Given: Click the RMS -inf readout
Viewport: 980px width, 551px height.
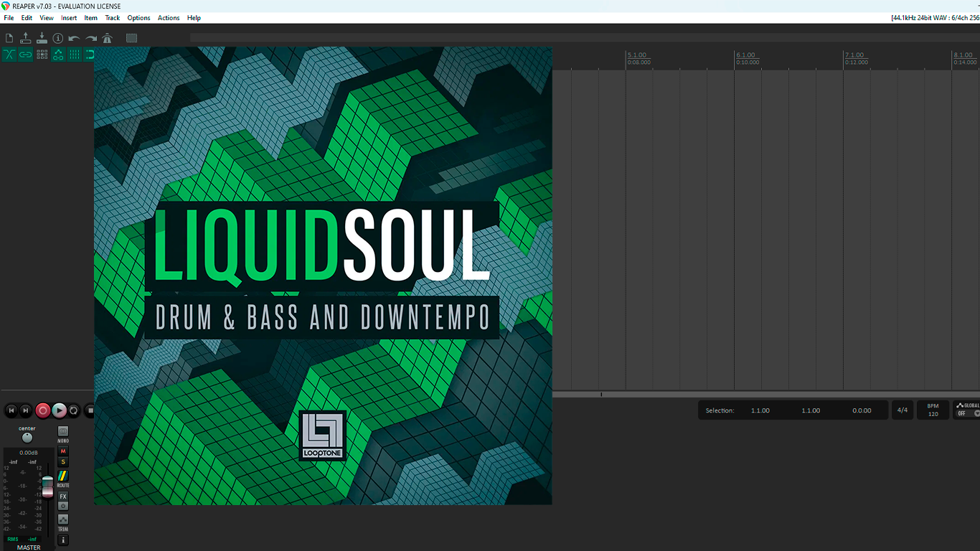Looking at the screenshot, I should tap(22, 539).
